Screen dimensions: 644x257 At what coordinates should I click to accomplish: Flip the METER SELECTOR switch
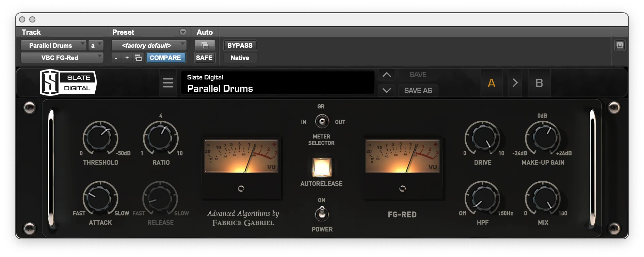[x=322, y=121]
